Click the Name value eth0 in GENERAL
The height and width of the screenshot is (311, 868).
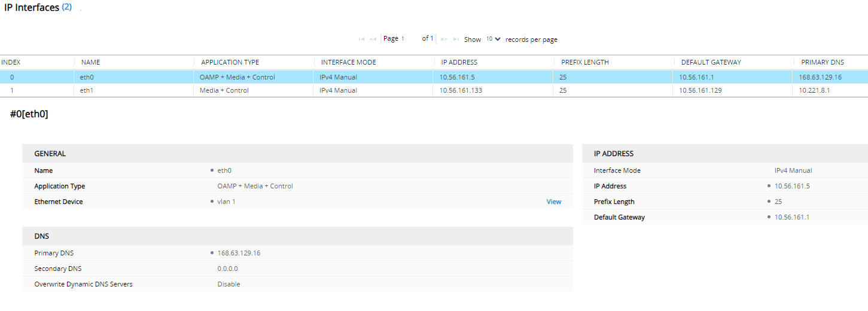coord(224,170)
